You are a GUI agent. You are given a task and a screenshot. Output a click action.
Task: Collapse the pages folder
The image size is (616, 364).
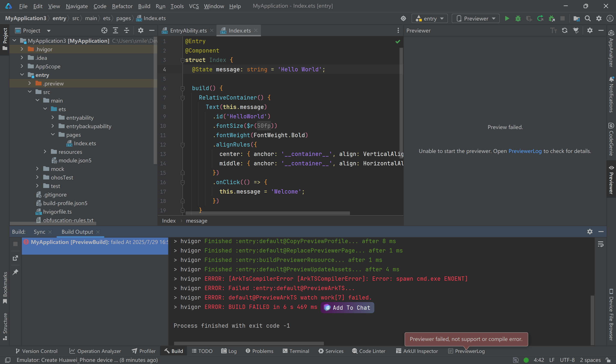[x=53, y=134]
